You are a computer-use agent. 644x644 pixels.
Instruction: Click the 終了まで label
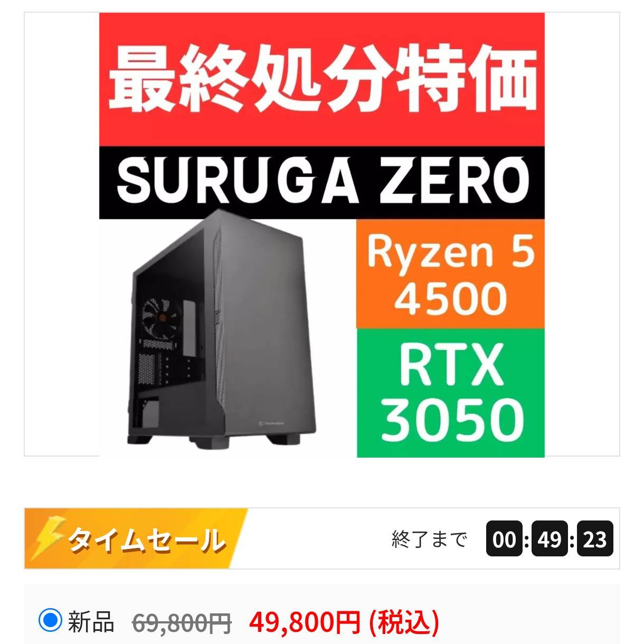coord(430,539)
